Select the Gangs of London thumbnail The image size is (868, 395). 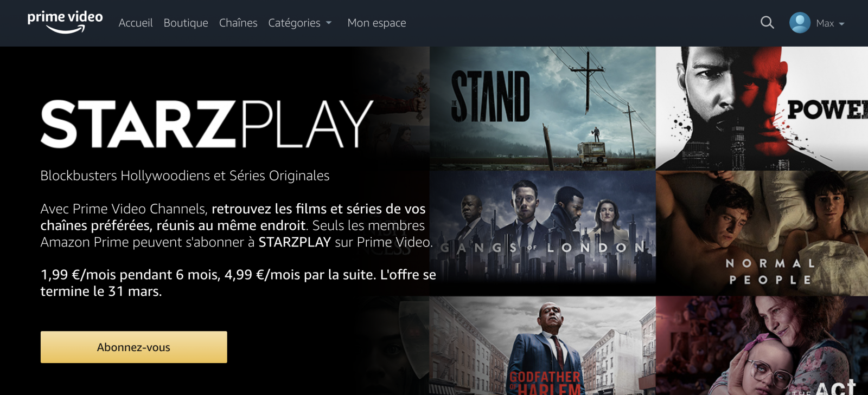pyautogui.click(x=542, y=233)
